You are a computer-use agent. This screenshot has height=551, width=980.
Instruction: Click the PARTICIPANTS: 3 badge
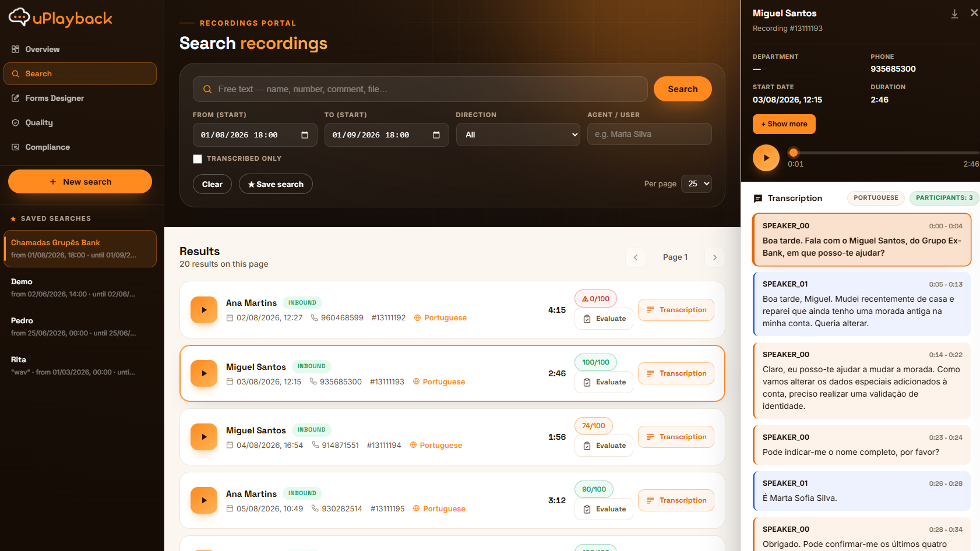click(944, 198)
